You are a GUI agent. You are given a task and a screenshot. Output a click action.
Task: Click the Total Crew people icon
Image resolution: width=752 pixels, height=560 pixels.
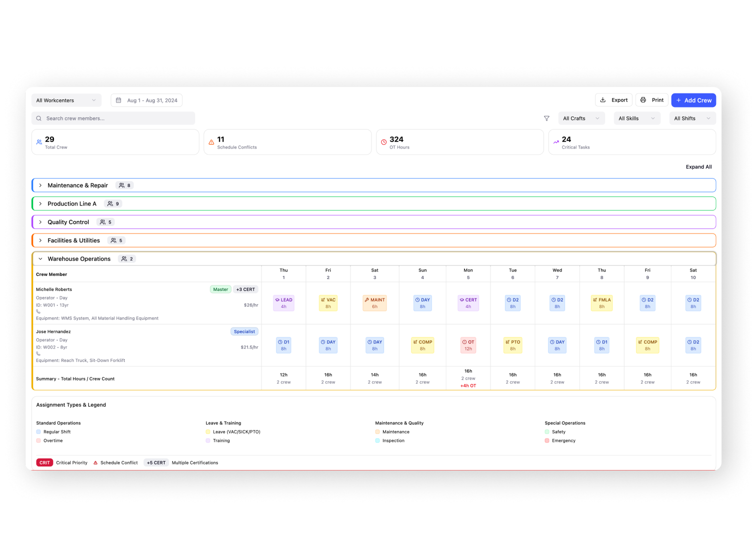(x=39, y=142)
